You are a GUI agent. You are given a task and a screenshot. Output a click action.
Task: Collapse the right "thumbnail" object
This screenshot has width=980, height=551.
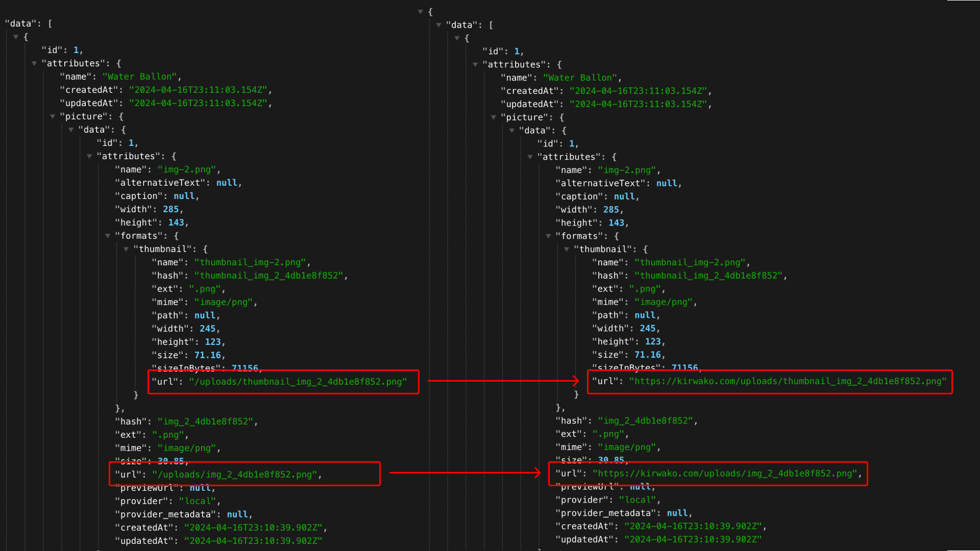pos(567,249)
